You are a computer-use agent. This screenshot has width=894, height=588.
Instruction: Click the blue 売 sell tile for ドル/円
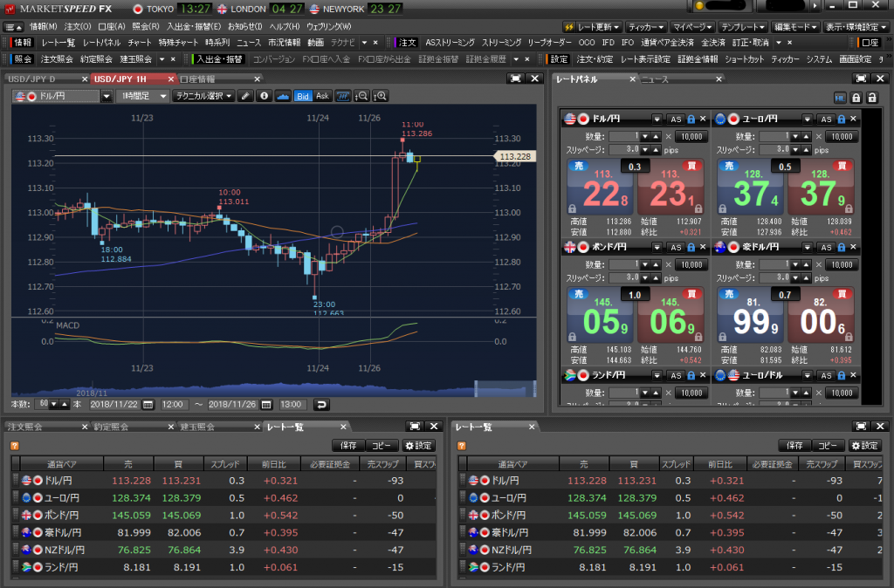point(601,187)
